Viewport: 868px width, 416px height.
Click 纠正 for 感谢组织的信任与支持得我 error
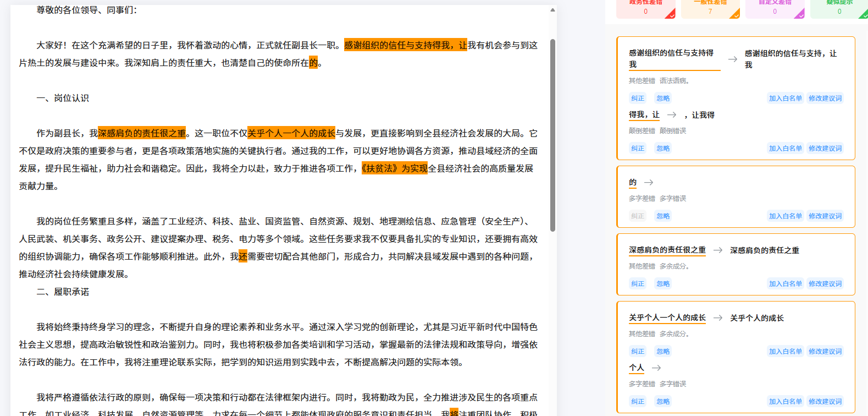coord(638,98)
